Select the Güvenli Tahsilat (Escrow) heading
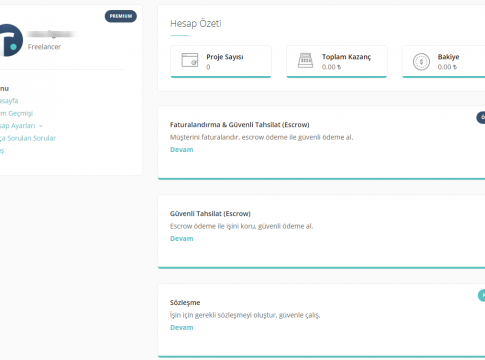485x360 pixels. click(210, 214)
